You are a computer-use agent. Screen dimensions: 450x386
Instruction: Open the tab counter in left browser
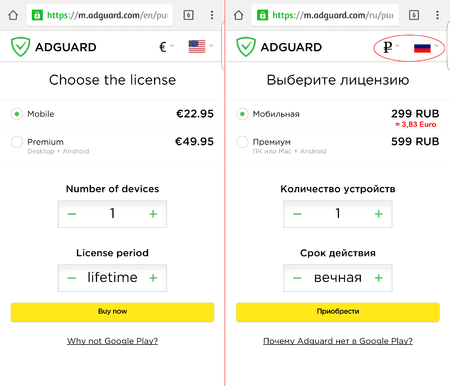(x=188, y=15)
